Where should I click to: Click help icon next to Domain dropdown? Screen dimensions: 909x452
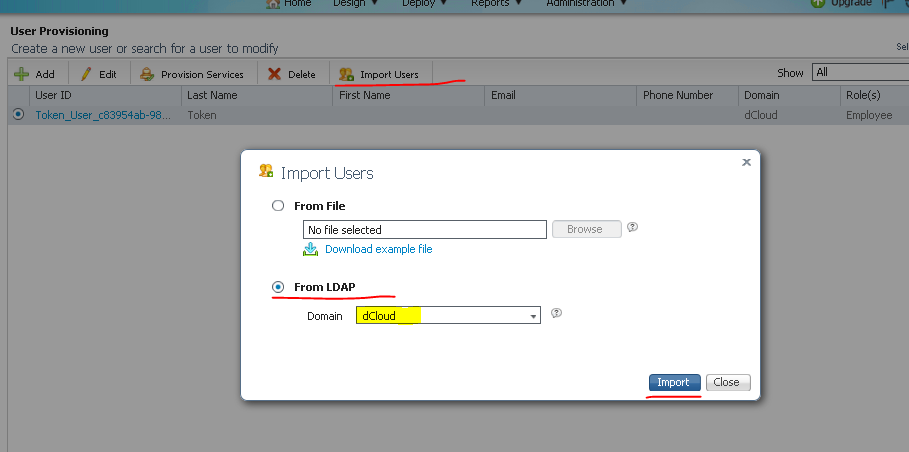pyautogui.click(x=556, y=314)
